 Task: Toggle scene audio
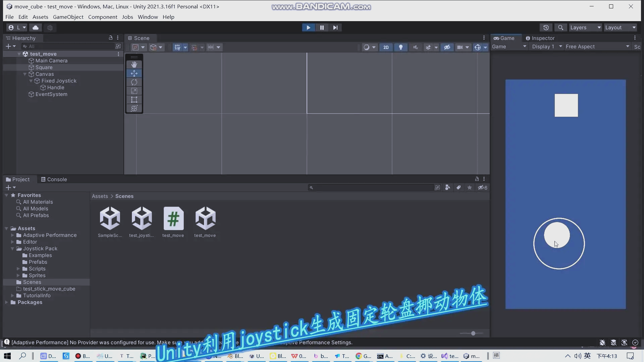(x=415, y=47)
